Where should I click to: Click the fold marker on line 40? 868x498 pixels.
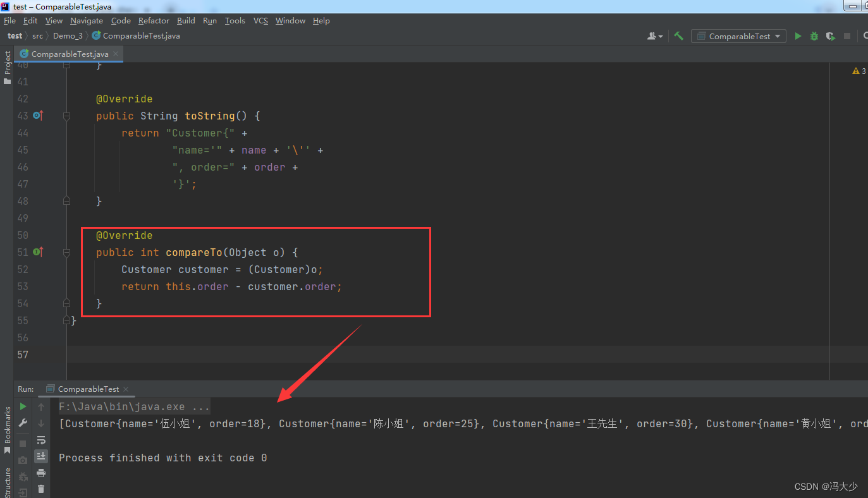[x=66, y=64]
